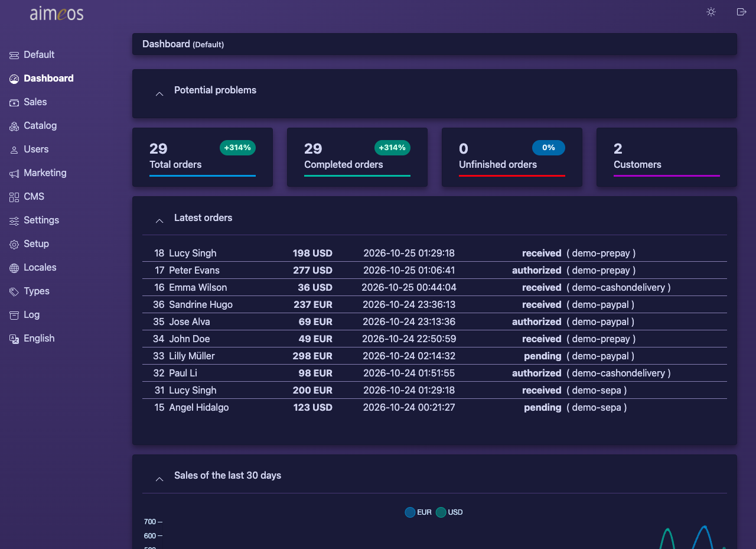Open the Marketing menu

pyautogui.click(x=45, y=173)
